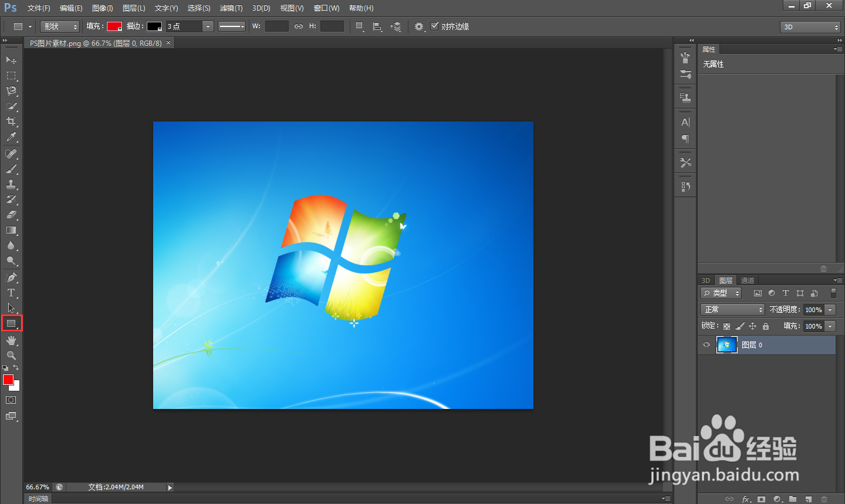Open the 形状 tool mode dropdown

(x=60, y=26)
